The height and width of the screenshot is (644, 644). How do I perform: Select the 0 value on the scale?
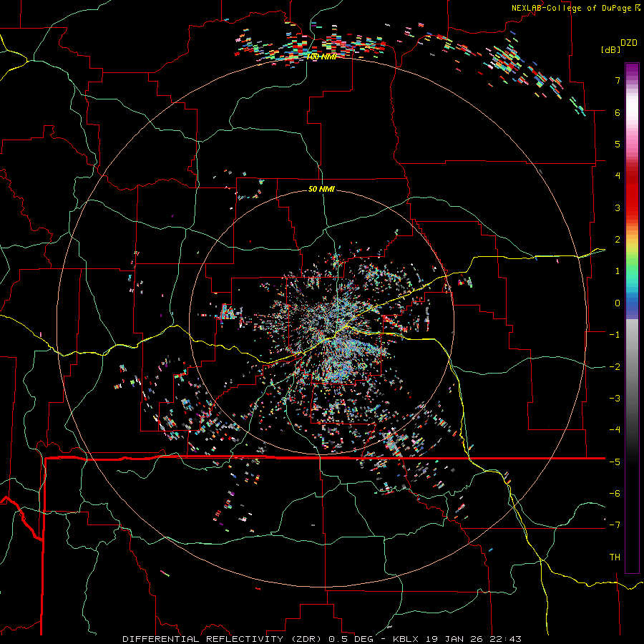click(x=618, y=303)
